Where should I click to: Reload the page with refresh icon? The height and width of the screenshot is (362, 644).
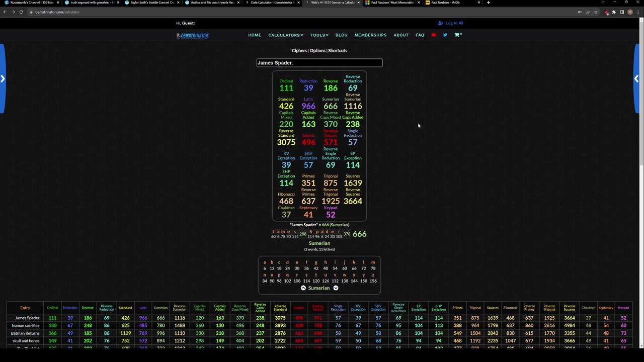[21, 12]
